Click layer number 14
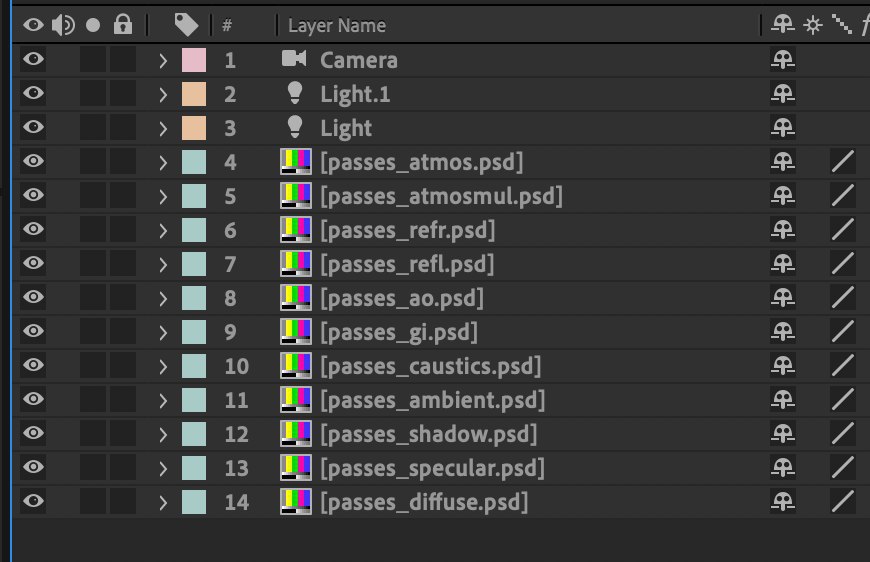 pos(236,503)
